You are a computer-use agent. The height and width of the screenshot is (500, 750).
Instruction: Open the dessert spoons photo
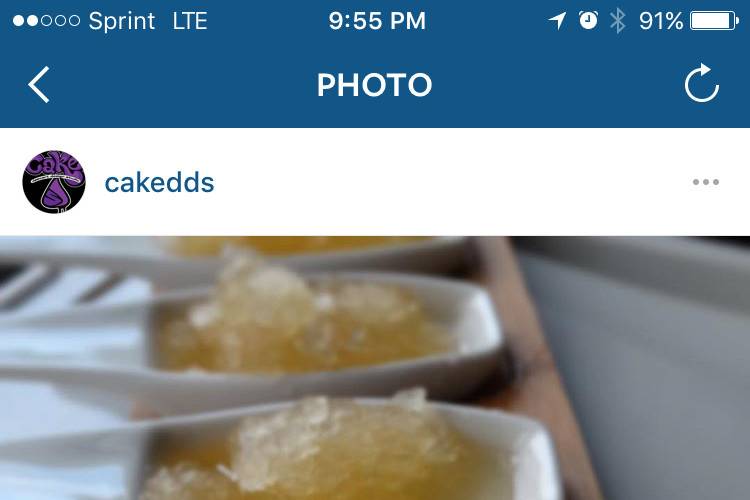(x=375, y=368)
